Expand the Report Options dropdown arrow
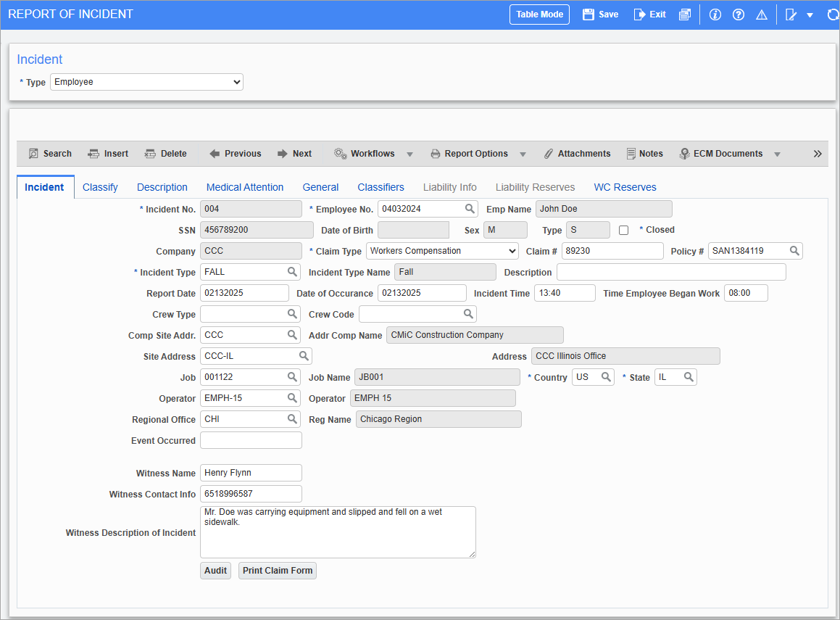840x620 pixels. point(523,153)
